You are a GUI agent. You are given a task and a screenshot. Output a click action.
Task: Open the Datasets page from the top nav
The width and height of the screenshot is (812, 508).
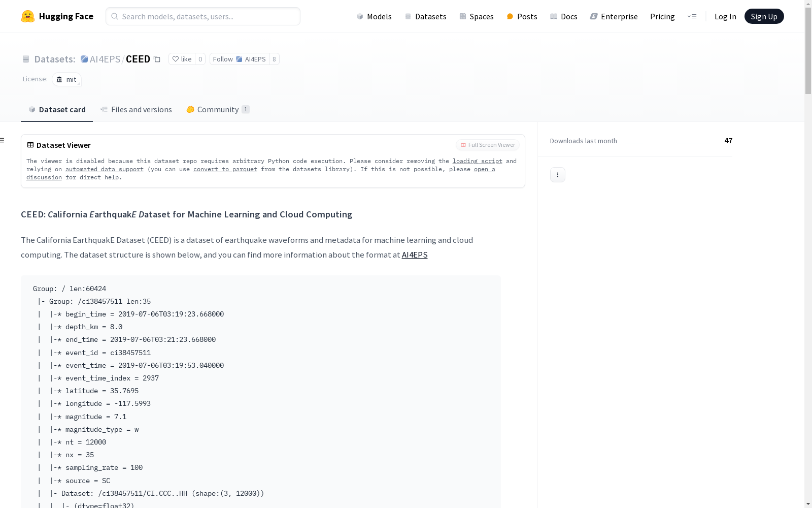tap(425, 16)
